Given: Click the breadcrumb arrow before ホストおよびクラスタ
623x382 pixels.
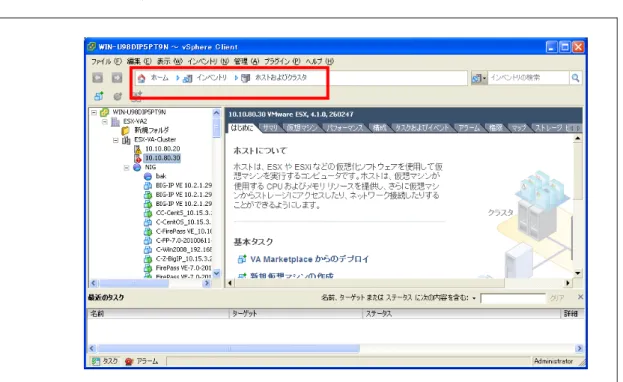Looking at the screenshot, I should (236, 78).
